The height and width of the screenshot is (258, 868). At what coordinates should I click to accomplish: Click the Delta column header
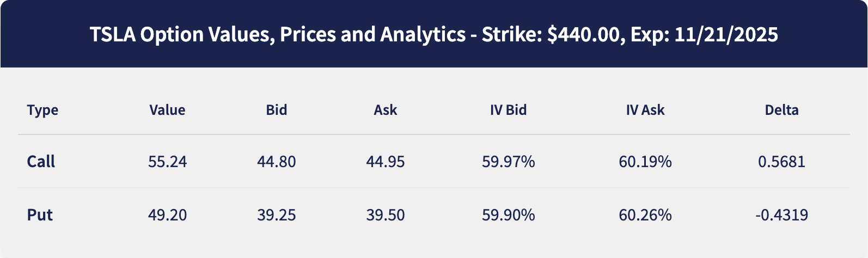coord(781,110)
